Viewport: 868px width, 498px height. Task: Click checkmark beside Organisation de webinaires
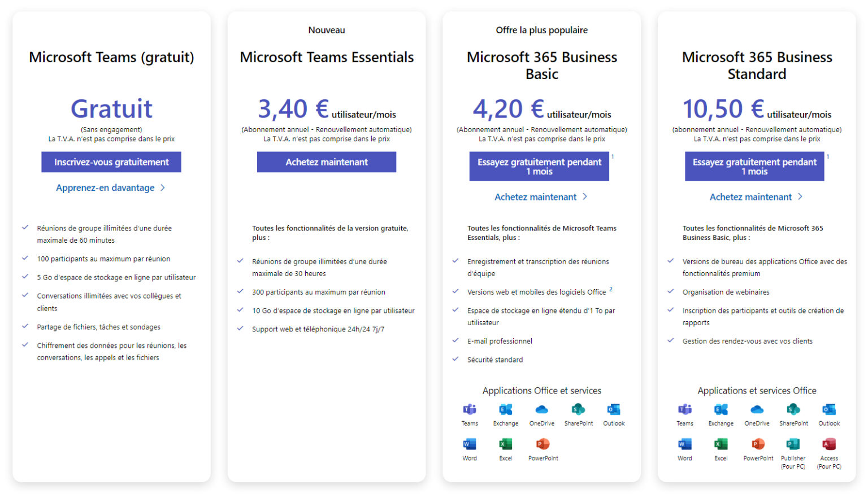pyautogui.click(x=671, y=292)
